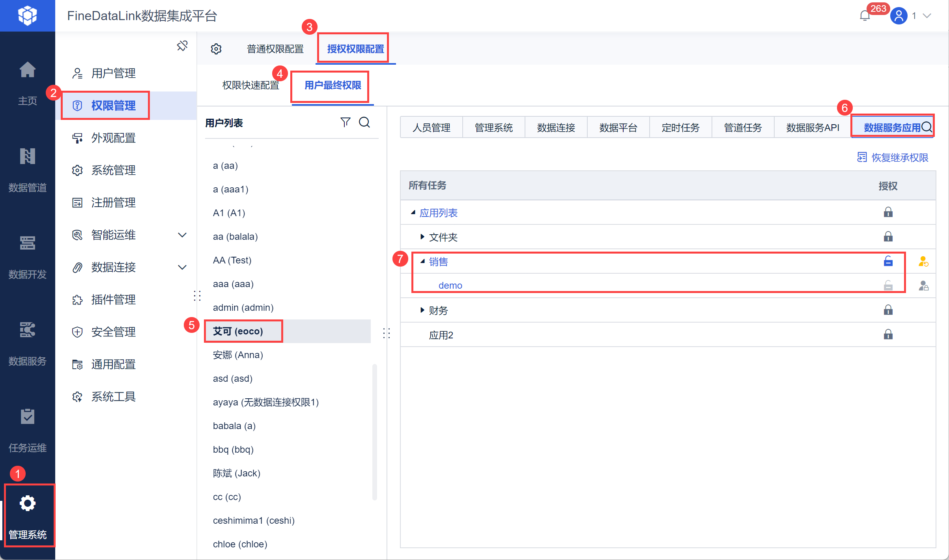
Task: Click the notification bell icon
Action: point(865,16)
